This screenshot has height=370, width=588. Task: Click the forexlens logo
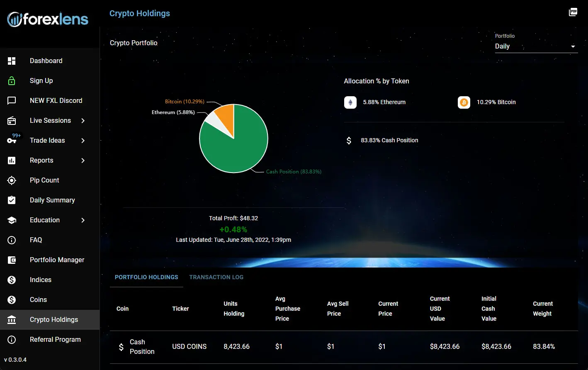tap(48, 19)
